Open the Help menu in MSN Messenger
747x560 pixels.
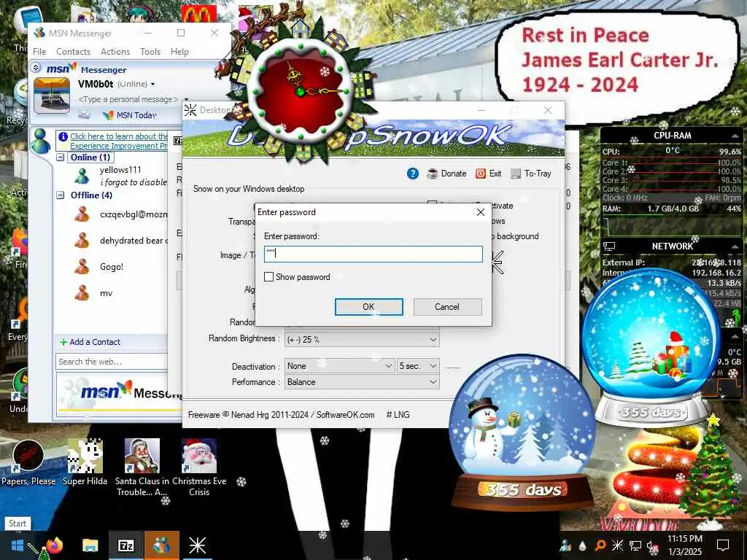point(179,52)
